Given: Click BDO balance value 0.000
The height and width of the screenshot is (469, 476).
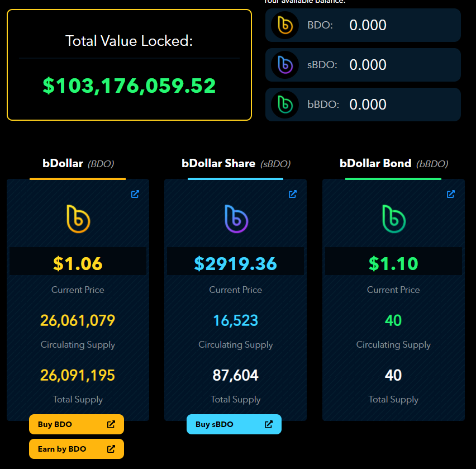Looking at the screenshot, I should click(x=368, y=25).
